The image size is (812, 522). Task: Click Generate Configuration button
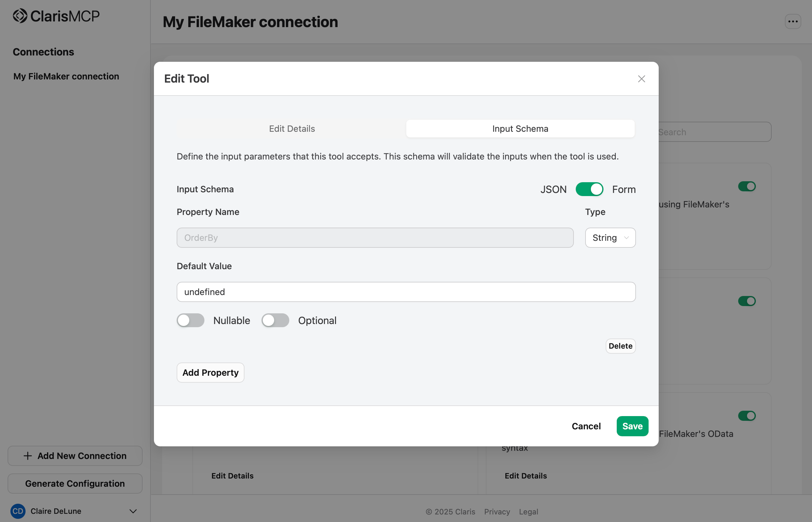(75, 483)
